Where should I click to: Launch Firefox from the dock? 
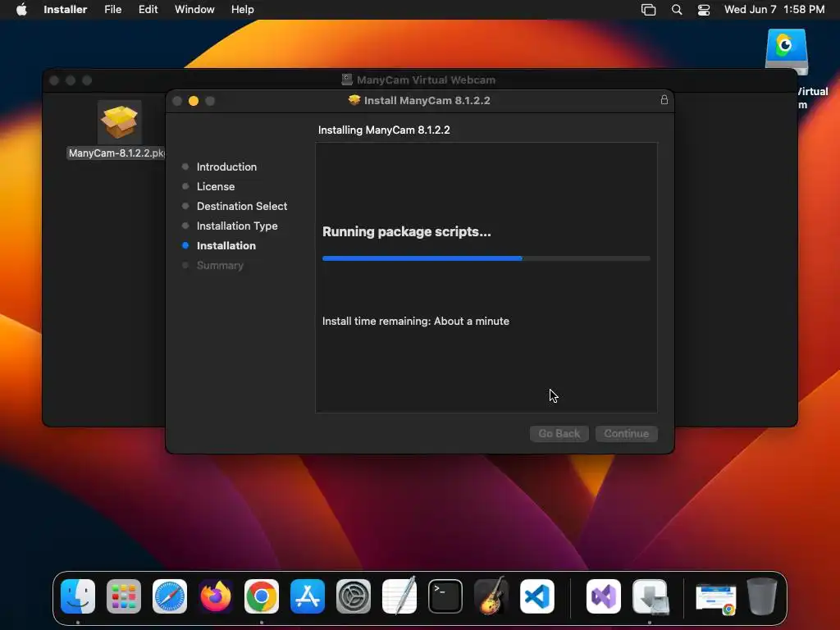coord(216,596)
